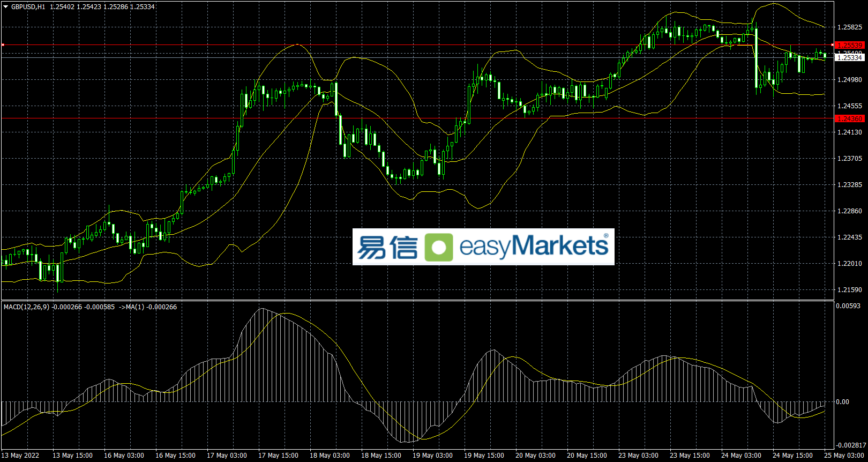The height and width of the screenshot is (462, 868).
Task: Click the -0.002817 MACD scale label
Action: 851,445
